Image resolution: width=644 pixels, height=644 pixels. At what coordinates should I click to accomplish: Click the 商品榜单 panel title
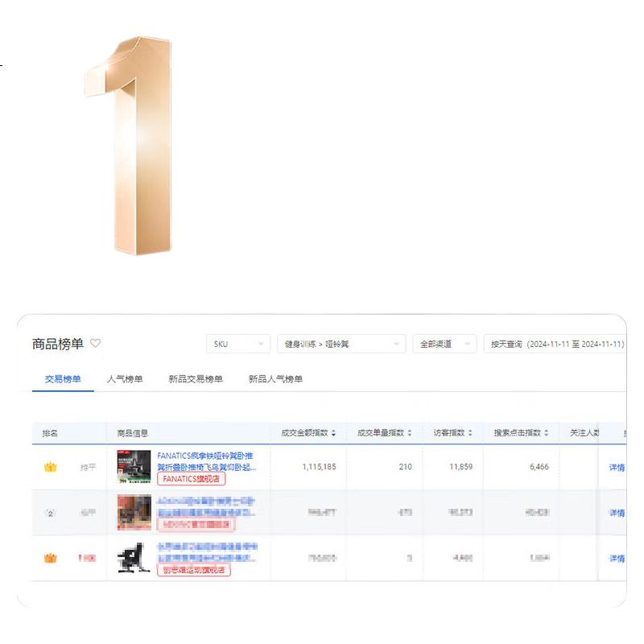click(x=58, y=344)
